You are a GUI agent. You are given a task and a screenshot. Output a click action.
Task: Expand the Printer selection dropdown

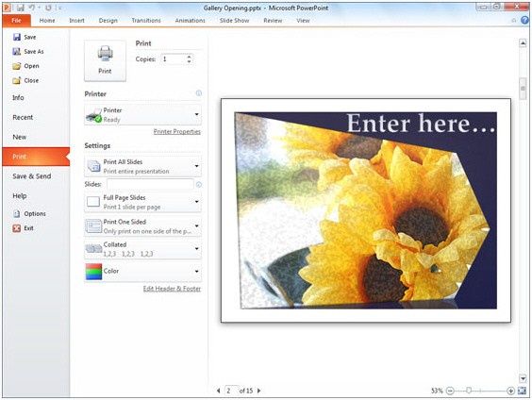click(x=142, y=115)
